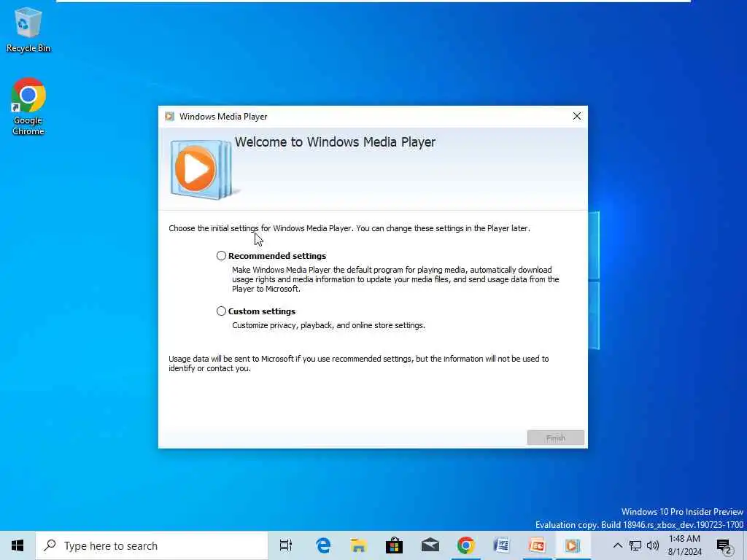The height and width of the screenshot is (560, 747).
Task: Switch to PowerPoint in the taskbar
Action: pyautogui.click(x=537, y=545)
